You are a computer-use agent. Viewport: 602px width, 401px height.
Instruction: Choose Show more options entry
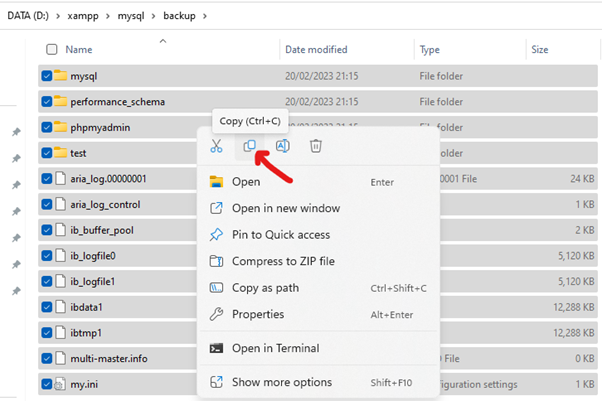pos(281,382)
